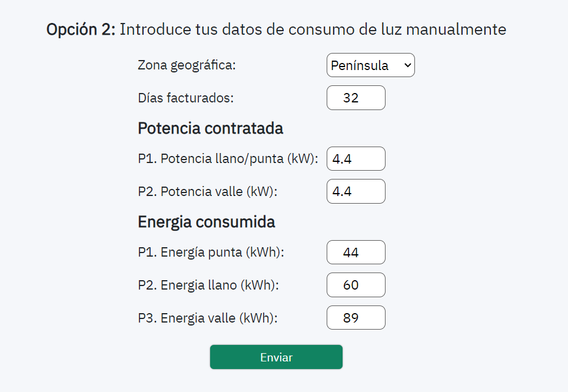Select the P2 Potencia valle input box
This screenshot has height=392, width=568.
pos(356,191)
